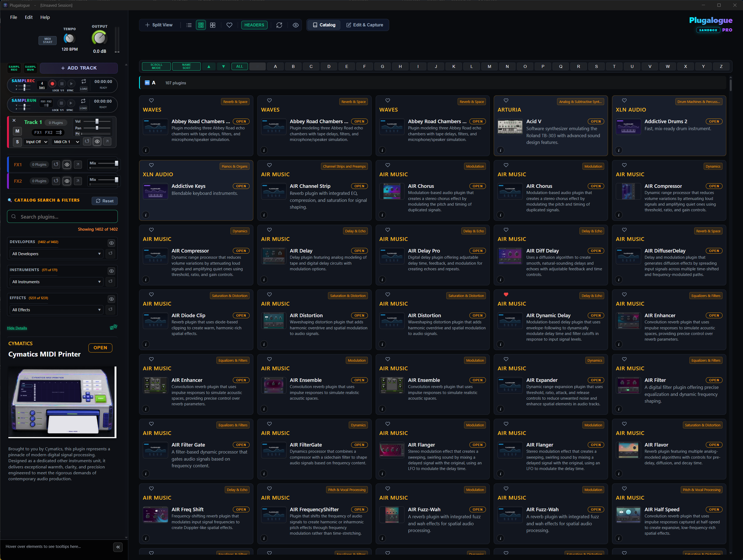743x560 pixels.
Task: Remove Track 1 with the X icon
Action: pyautogui.click(x=14, y=120)
